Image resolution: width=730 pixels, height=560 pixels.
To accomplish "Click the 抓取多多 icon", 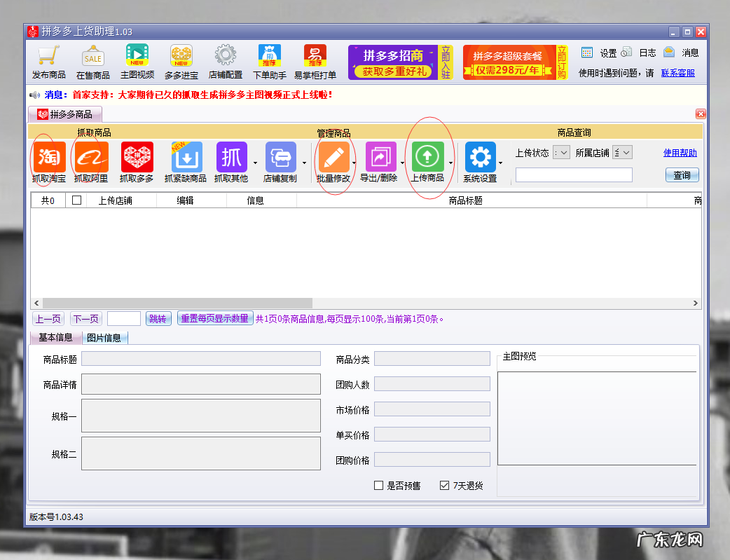I will pos(137,158).
